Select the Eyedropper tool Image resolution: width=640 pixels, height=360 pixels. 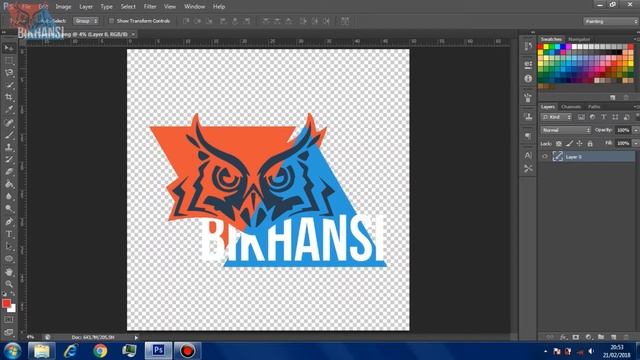tap(9, 110)
